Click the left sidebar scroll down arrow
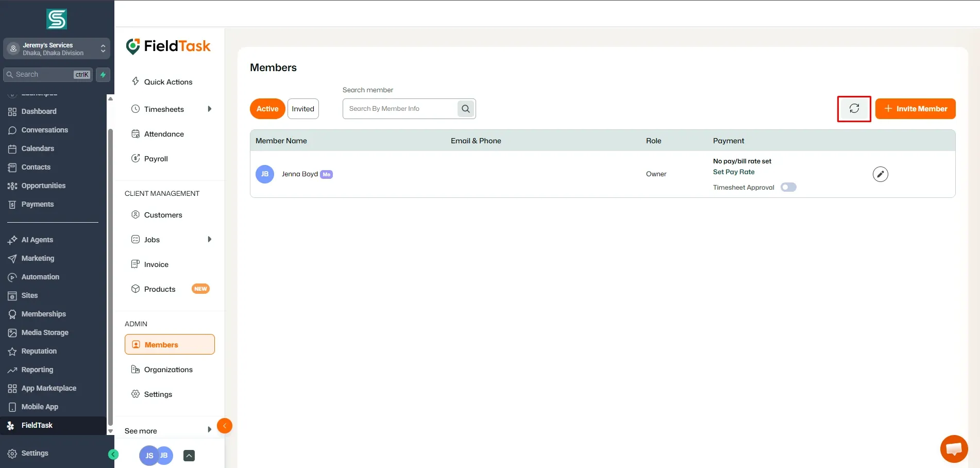This screenshot has height=468, width=980. (110, 431)
